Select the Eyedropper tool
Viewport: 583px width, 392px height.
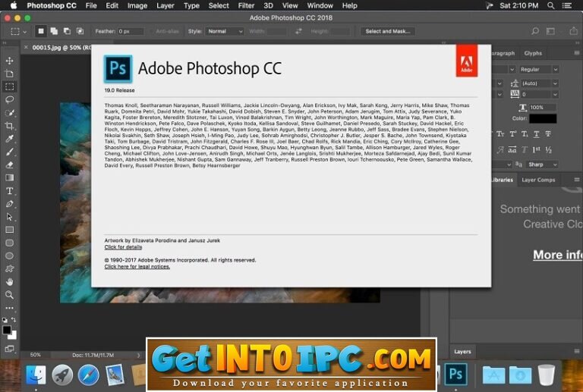(10, 139)
